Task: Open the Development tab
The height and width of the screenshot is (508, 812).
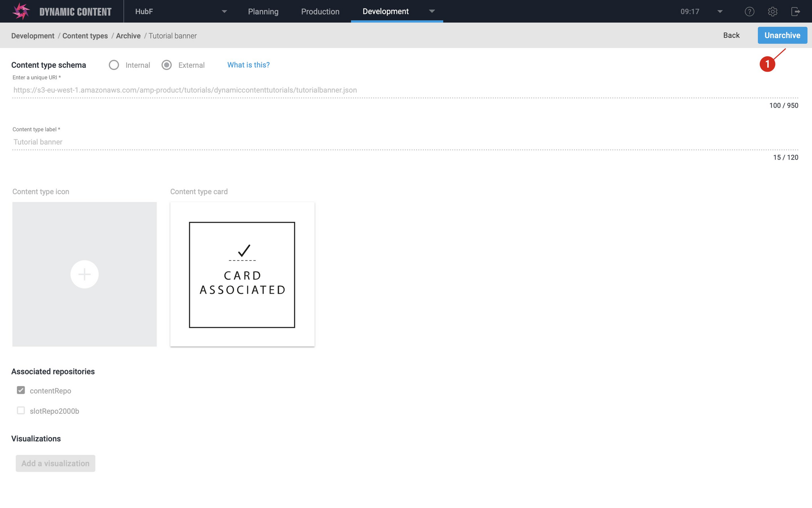Action: pos(385,11)
